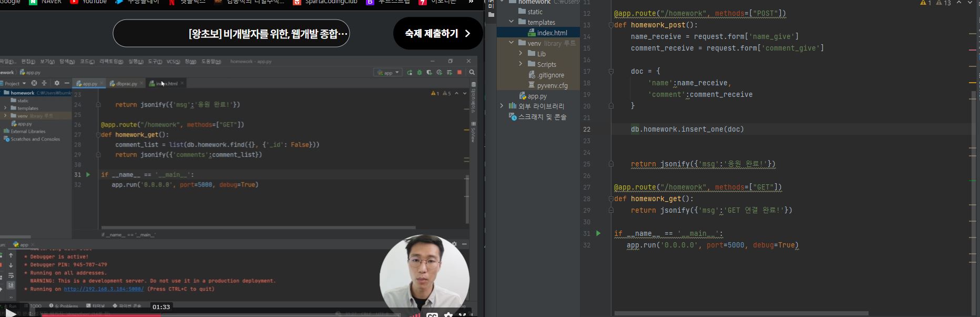Toggle scroll to end icon in Run console
The image size is (980, 317).
point(11,285)
